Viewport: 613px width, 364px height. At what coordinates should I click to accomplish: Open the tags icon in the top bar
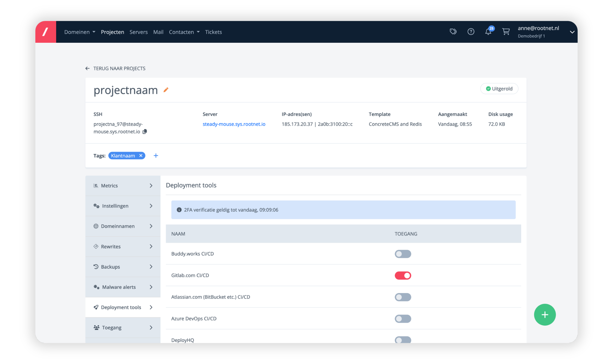coord(453,31)
